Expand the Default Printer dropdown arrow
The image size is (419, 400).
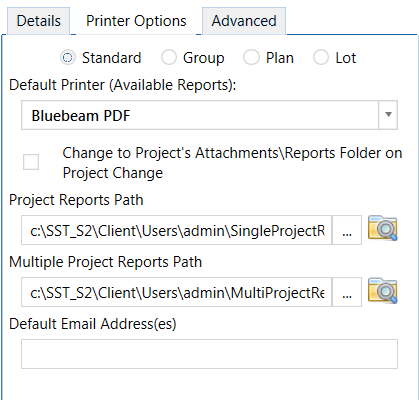388,115
